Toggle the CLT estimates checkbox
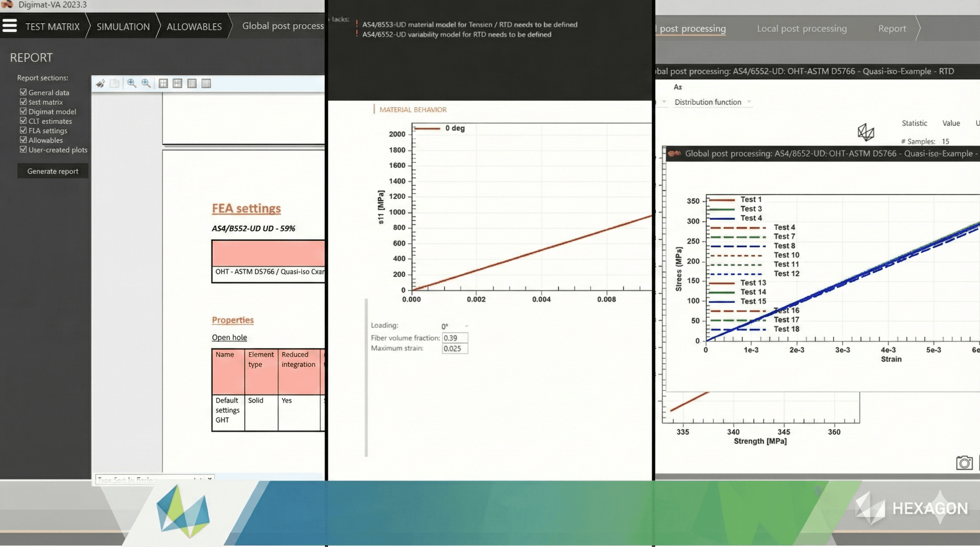This screenshot has height=547, width=980. pos(23,121)
